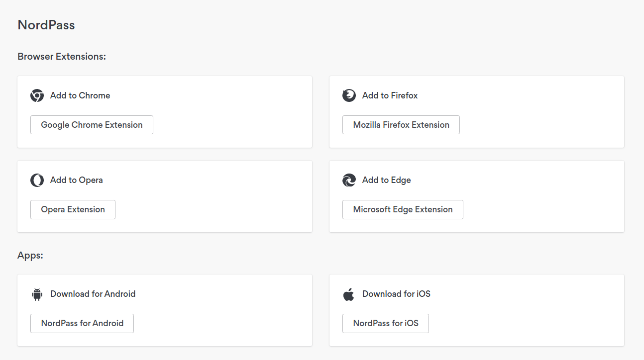Select the 'Add to Chrome' card title
Screen dimensions: 644x360
80,95
